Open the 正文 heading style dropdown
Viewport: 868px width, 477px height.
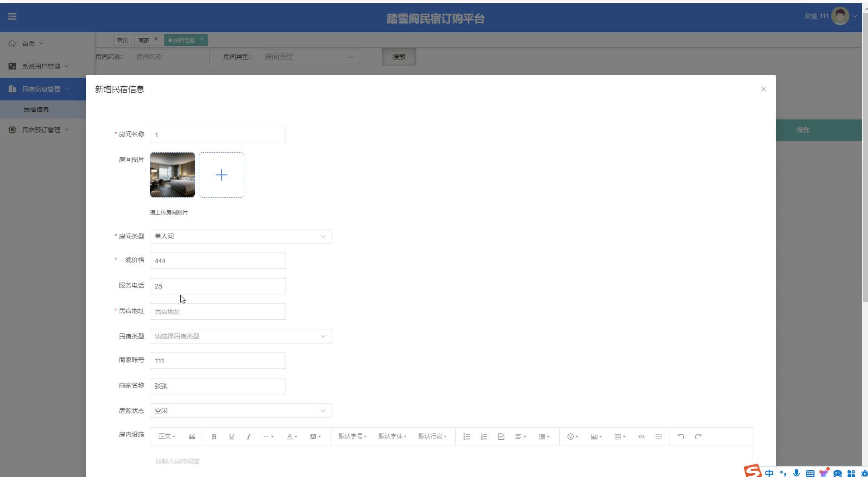point(167,437)
